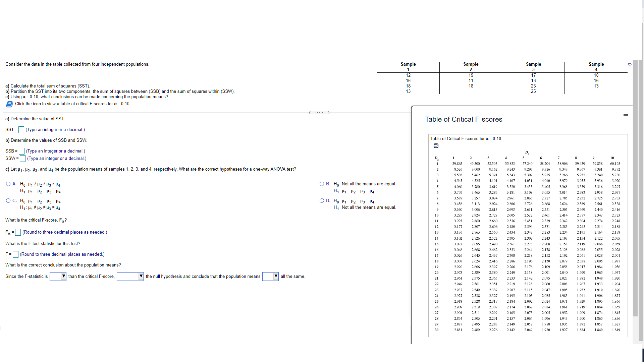Click the restore-down icon atop the data table

click(630, 64)
